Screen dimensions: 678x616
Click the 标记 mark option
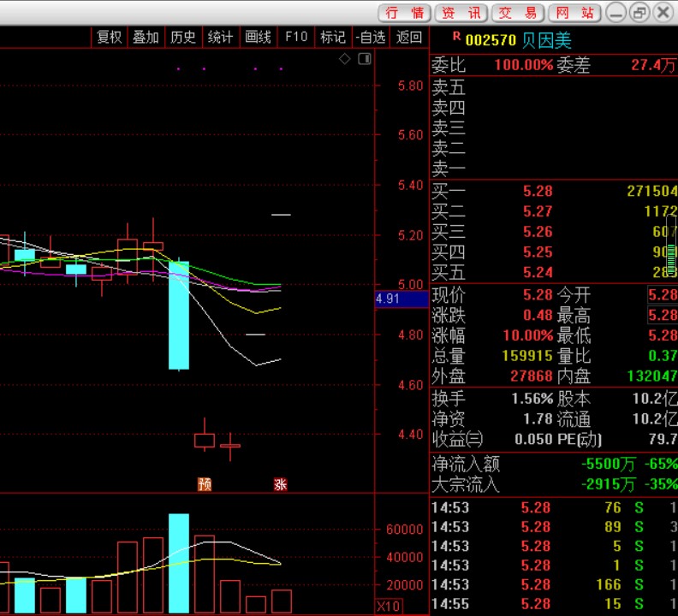(333, 37)
